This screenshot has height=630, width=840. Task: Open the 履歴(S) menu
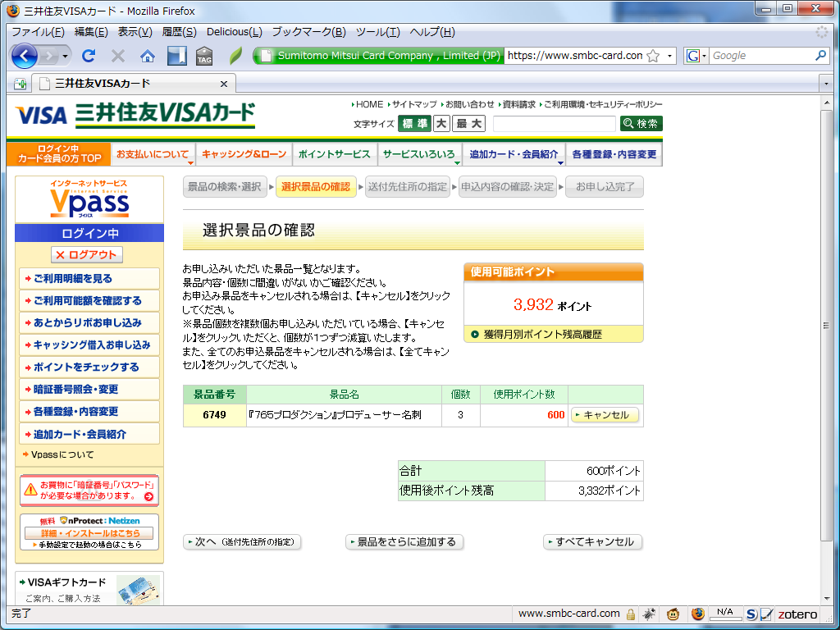coord(180,32)
